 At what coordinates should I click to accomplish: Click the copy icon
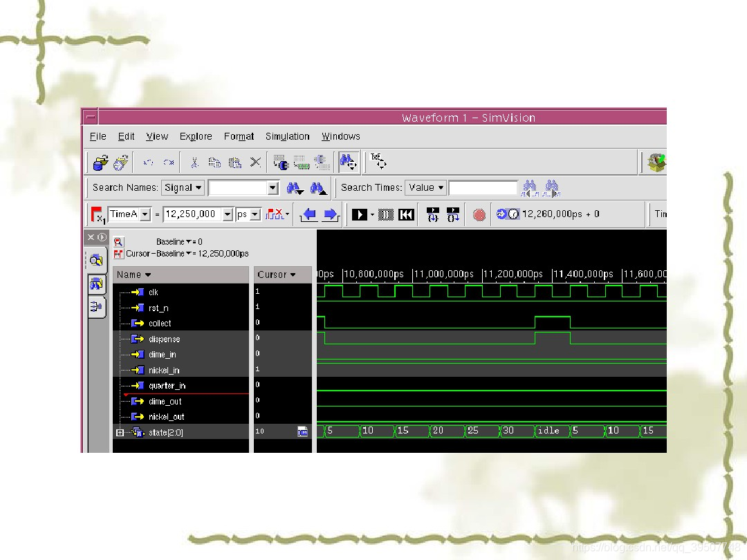click(214, 163)
